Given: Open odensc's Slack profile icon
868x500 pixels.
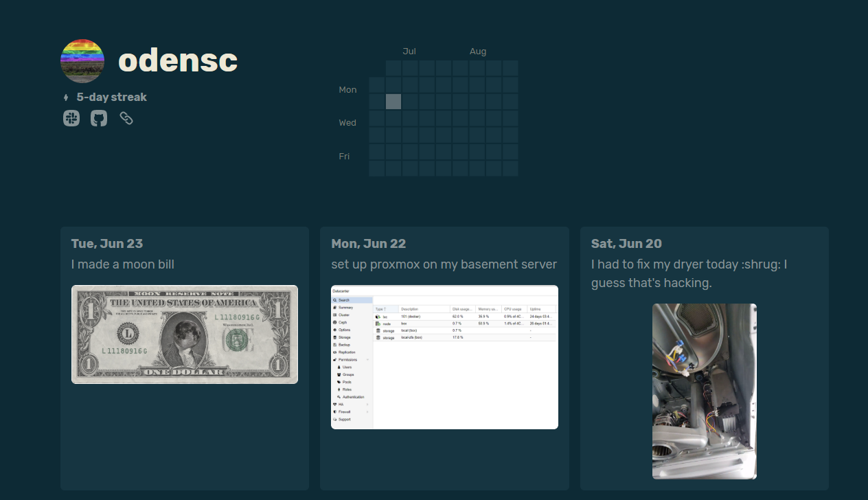Looking at the screenshot, I should pyautogui.click(x=71, y=118).
